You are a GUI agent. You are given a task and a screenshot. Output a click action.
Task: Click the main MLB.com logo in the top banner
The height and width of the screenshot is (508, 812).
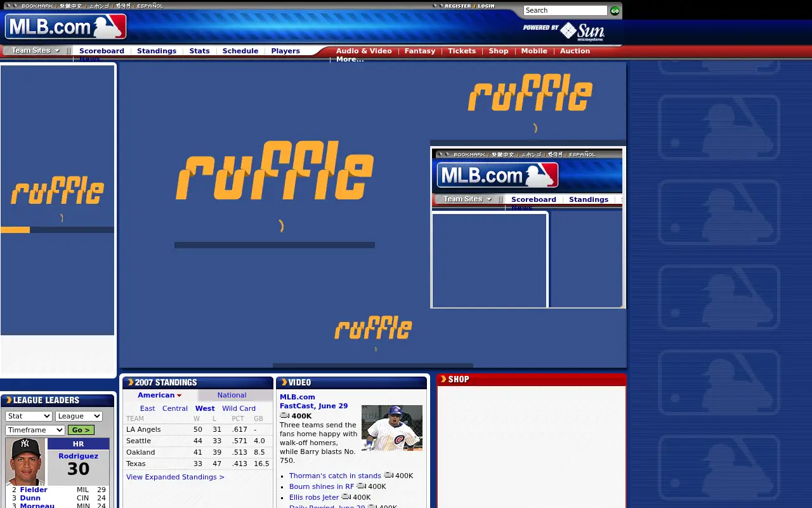pos(66,27)
